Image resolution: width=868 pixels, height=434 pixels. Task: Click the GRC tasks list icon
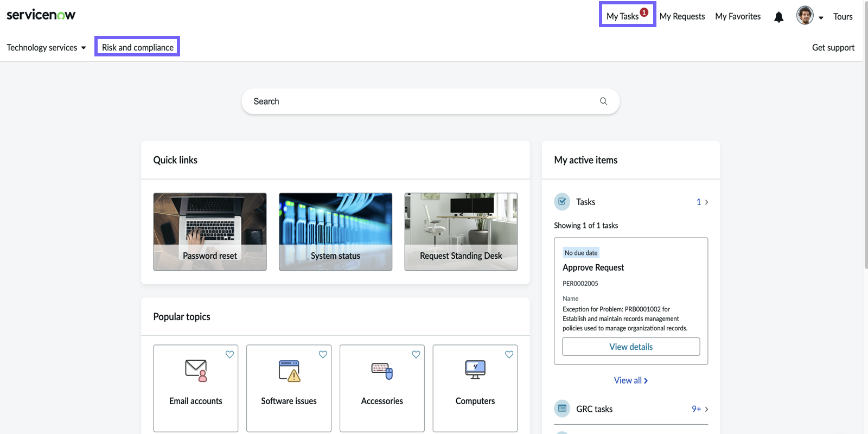562,409
